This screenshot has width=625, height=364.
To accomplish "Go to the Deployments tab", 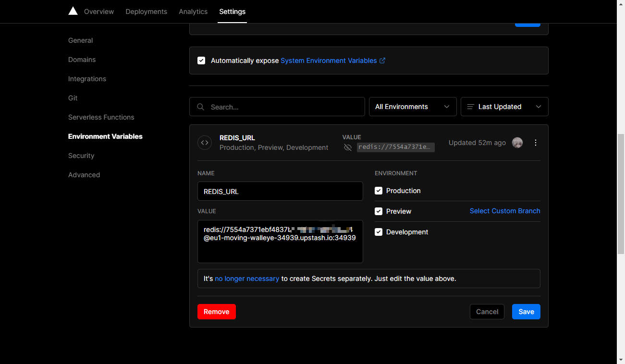I will 147,12.
